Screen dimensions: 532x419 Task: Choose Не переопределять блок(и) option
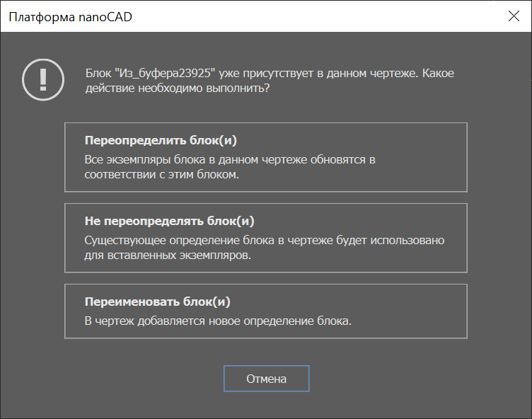click(266, 238)
